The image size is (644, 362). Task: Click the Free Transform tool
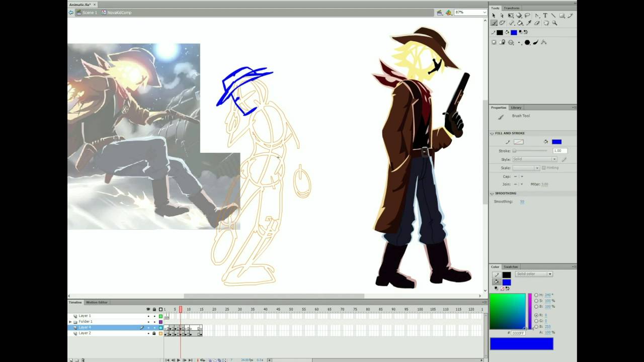click(511, 16)
